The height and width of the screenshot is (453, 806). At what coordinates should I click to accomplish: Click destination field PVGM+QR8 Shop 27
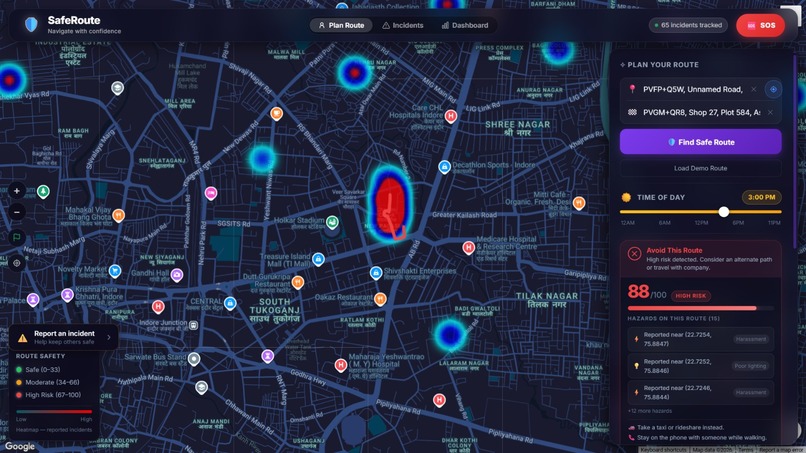[701, 112]
